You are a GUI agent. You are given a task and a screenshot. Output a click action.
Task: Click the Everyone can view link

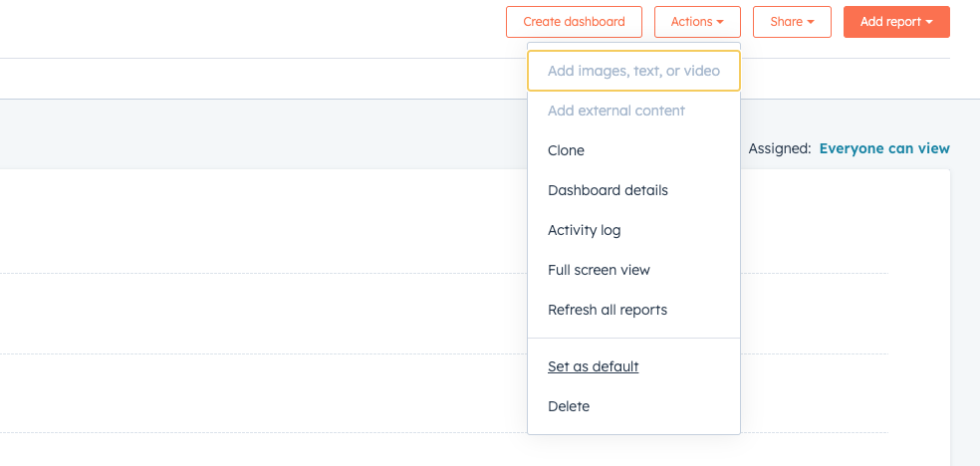coord(884,148)
